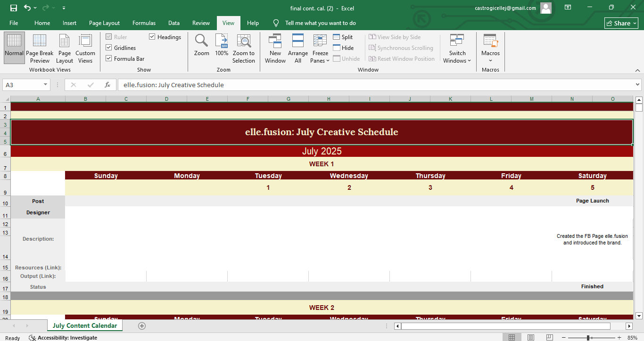644x341 pixels.
Task: Open the Insert tab
Action: click(x=69, y=23)
